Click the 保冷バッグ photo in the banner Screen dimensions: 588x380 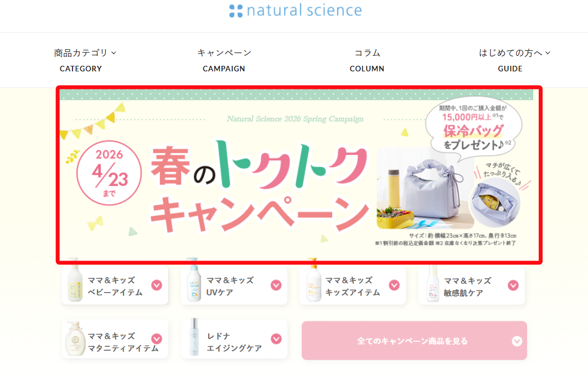click(424, 188)
